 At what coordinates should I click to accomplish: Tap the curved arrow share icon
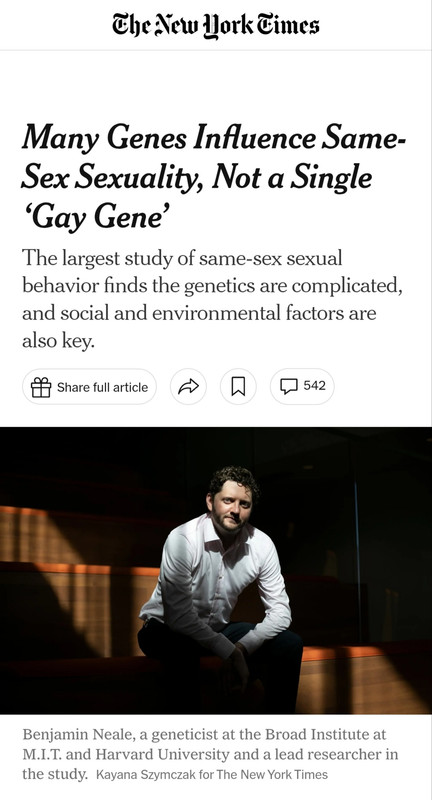tap(188, 387)
